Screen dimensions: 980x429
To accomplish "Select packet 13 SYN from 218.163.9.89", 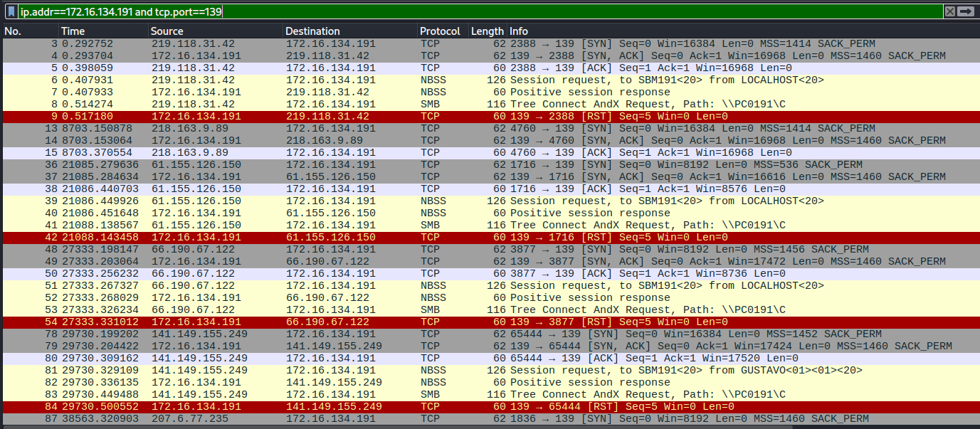I will [490, 128].
